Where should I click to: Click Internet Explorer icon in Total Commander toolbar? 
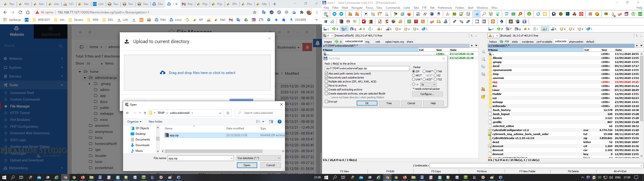(x=403, y=14)
